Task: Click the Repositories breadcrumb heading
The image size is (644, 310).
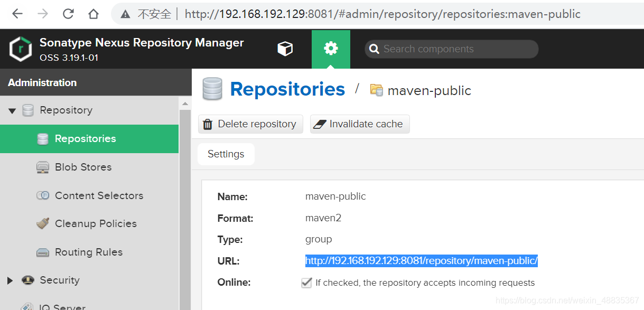Action: click(287, 89)
